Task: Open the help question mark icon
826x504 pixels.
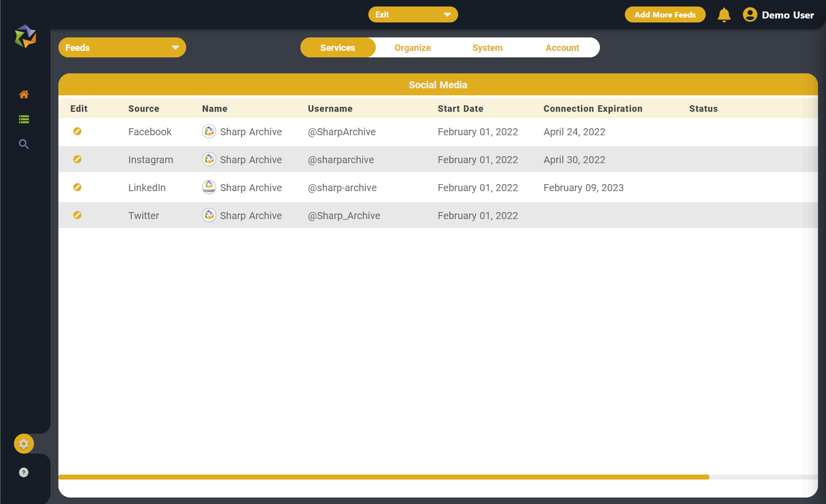Action: [23, 472]
